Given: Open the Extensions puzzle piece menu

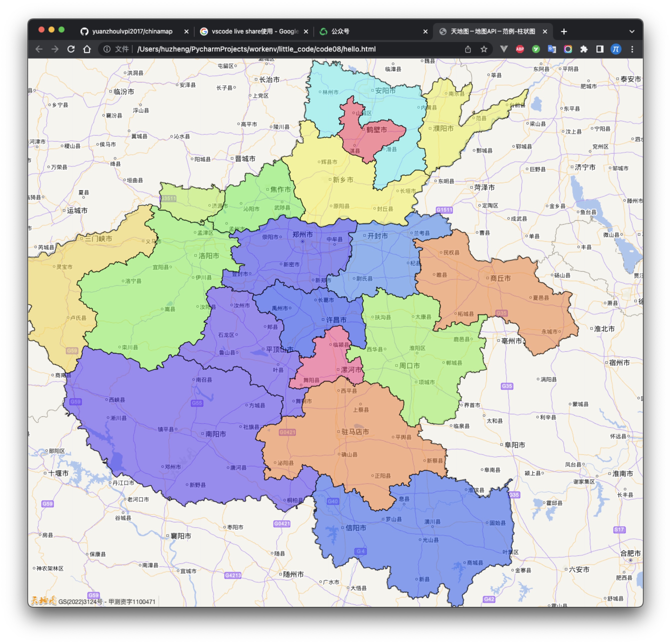Looking at the screenshot, I should (x=584, y=49).
